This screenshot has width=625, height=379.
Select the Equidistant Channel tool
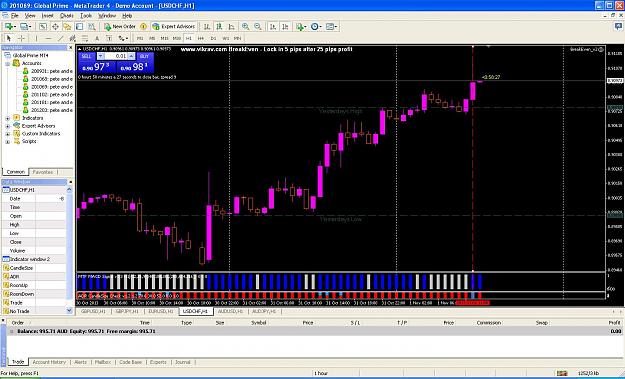coord(73,38)
